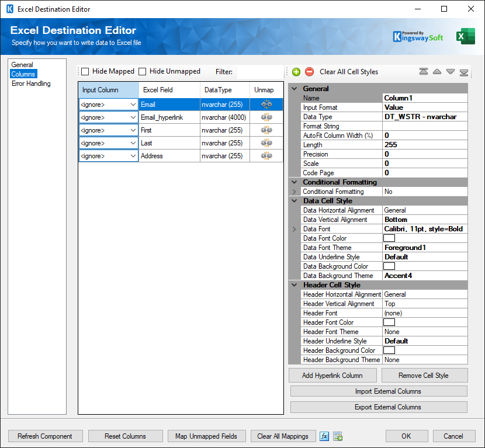The image size is (485, 448).
Task: Open the fx expression editor icon
Action: click(324, 436)
